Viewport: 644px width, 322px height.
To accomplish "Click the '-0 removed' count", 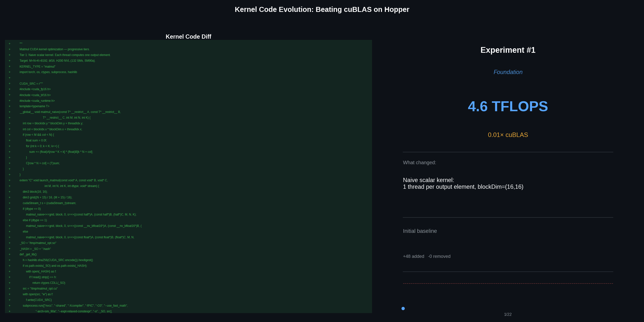I will (439, 257).
